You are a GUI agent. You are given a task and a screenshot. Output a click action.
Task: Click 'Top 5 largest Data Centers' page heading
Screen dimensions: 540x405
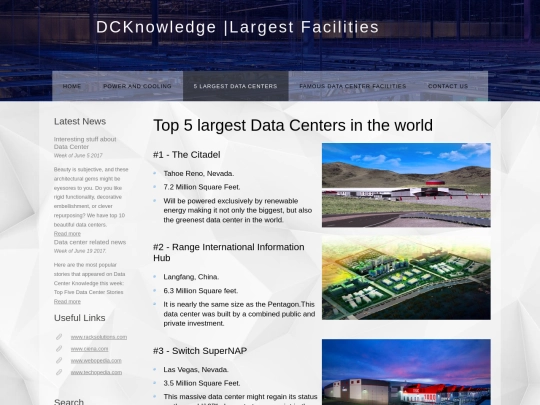click(293, 125)
